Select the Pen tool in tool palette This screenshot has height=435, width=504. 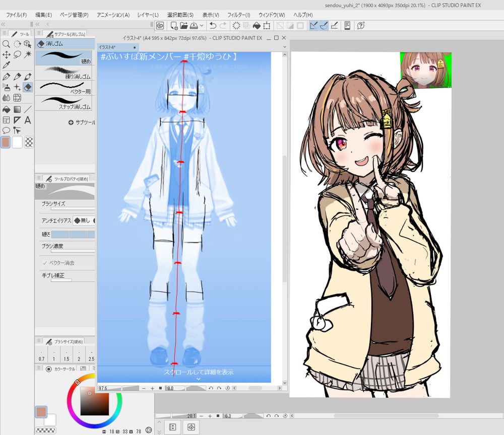(x=6, y=77)
